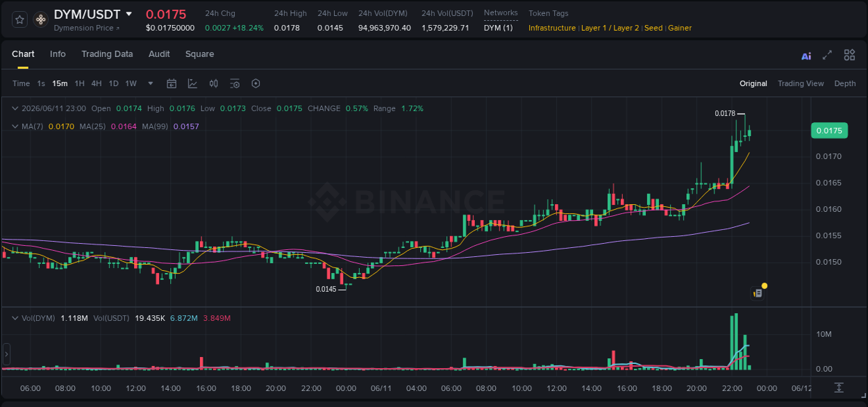This screenshot has width=868, height=407.
Task: Collapse the Vol(DYM) indicator chevron
Action: click(15, 318)
